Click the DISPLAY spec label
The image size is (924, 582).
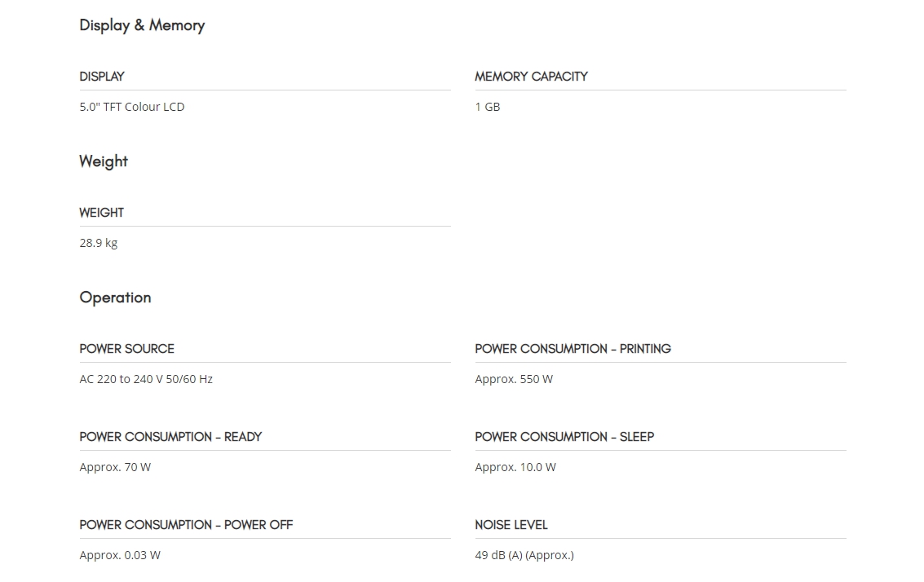(102, 77)
